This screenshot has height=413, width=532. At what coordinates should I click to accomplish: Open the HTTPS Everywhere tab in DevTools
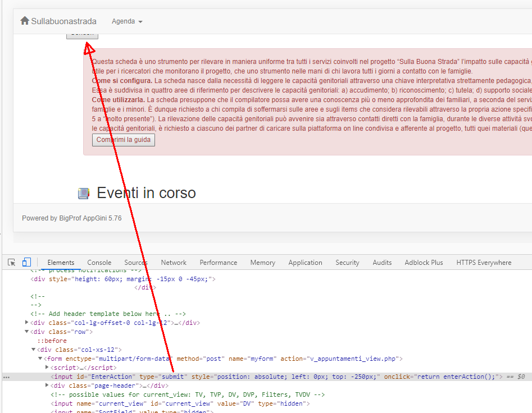click(x=484, y=263)
